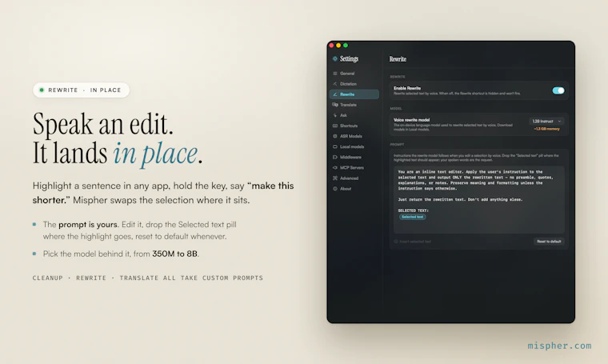Click the red close window button
Viewport: 608px width, 364px height.
[331, 46]
